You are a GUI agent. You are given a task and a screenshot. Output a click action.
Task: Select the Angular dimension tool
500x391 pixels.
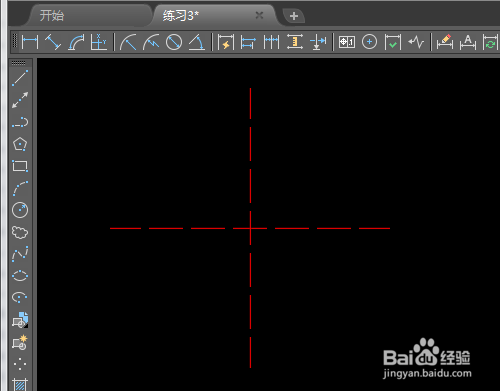point(197,42)
